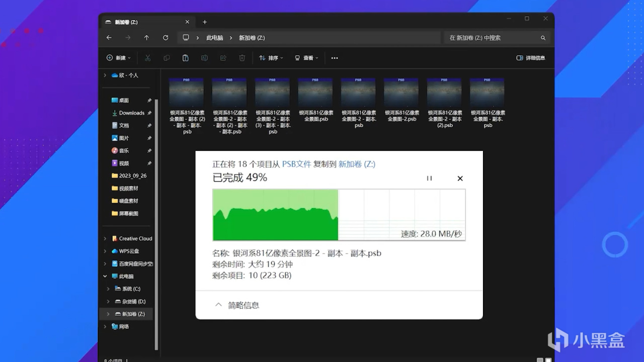Click the chevron after 此电脑 in address bar
Image resolution: width=644 pixels, height=362 pixels.
pyautogui.click(x=231, y=38)
